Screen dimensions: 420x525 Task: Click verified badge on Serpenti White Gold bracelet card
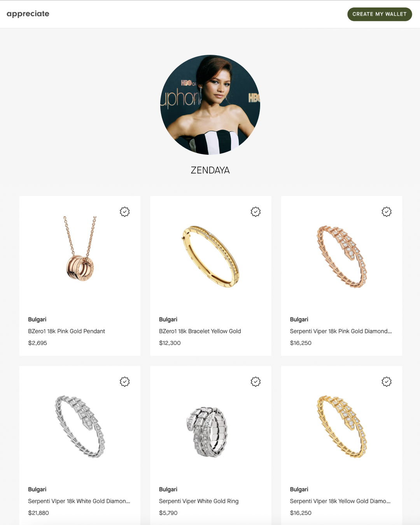pyautogui.click(x=124, y=382)
